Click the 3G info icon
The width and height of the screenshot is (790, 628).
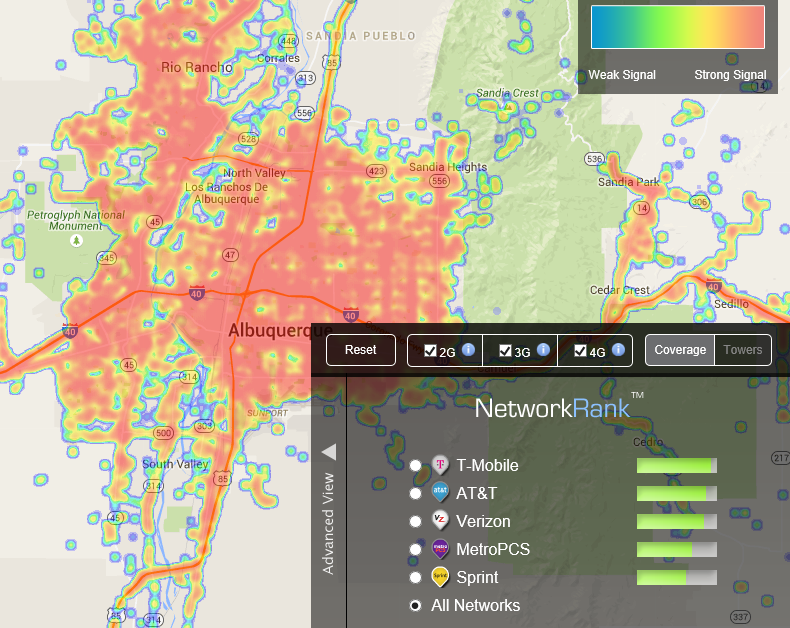[x=543, y=349]
